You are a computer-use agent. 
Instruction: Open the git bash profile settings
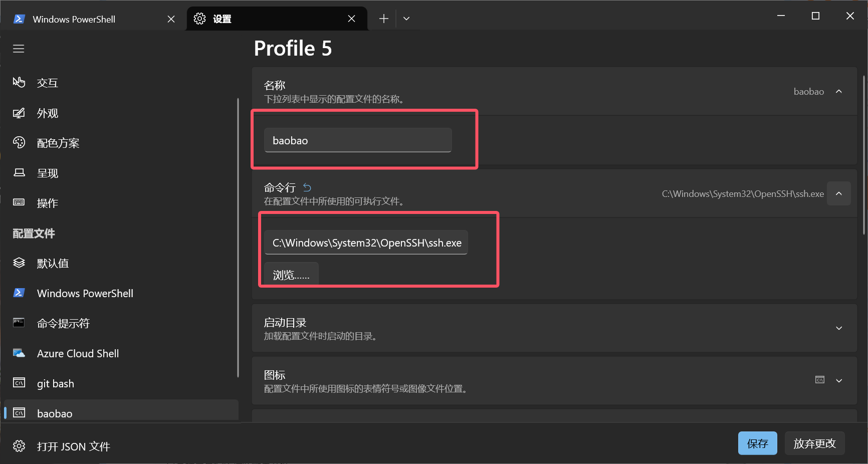56,384
